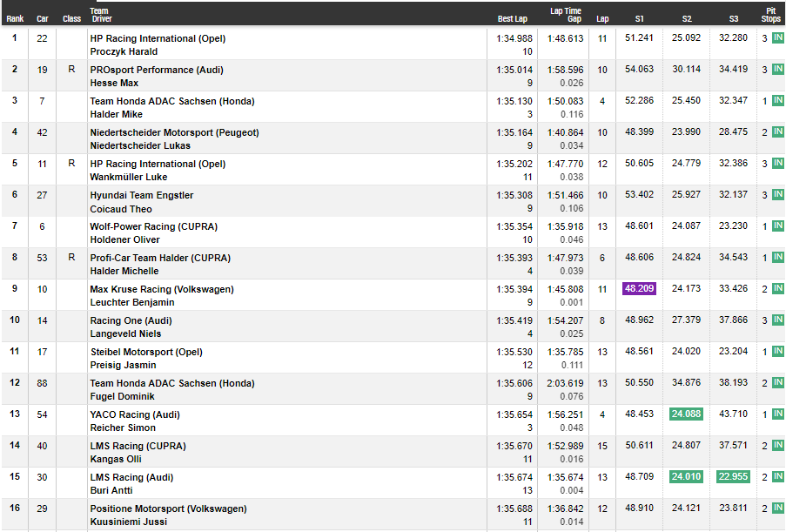Image resolution: width=786 pixels, height=532 pixels.
Task: Sort the table by Class header
Action: [x=71, y=18]
